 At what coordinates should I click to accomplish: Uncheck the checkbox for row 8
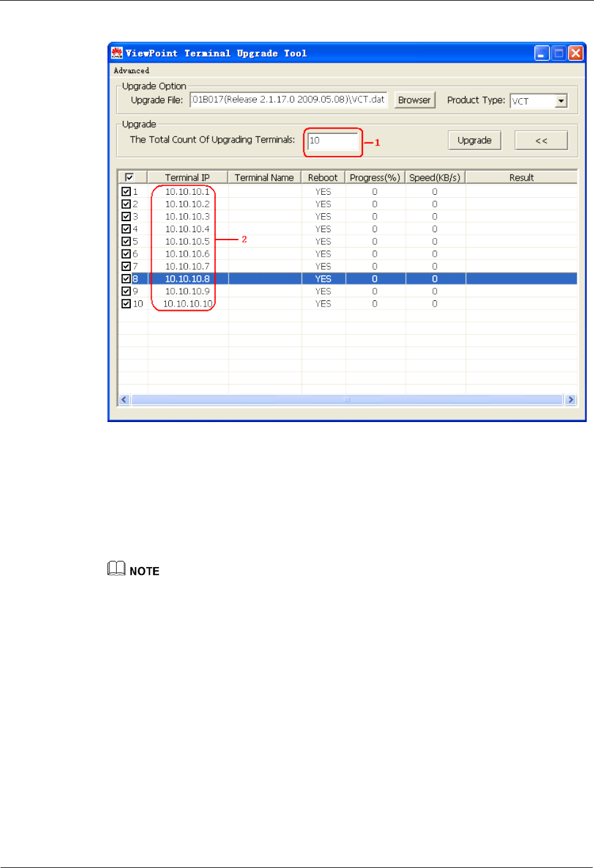tap(126, 279)
